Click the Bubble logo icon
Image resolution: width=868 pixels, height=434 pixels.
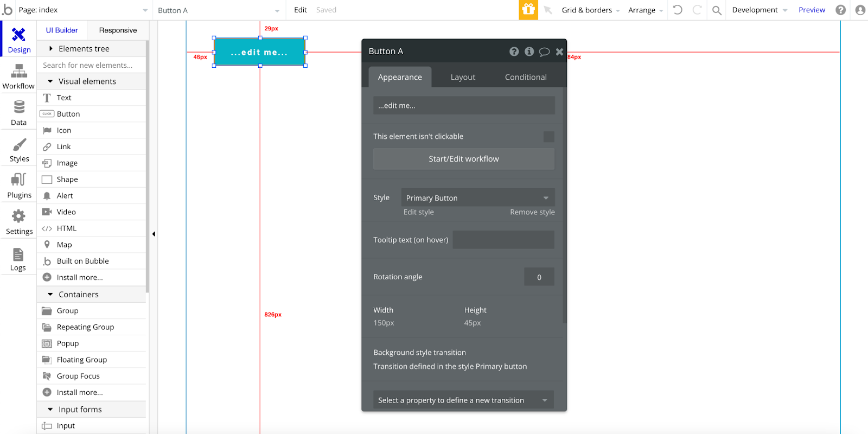[x=7, y=9]
